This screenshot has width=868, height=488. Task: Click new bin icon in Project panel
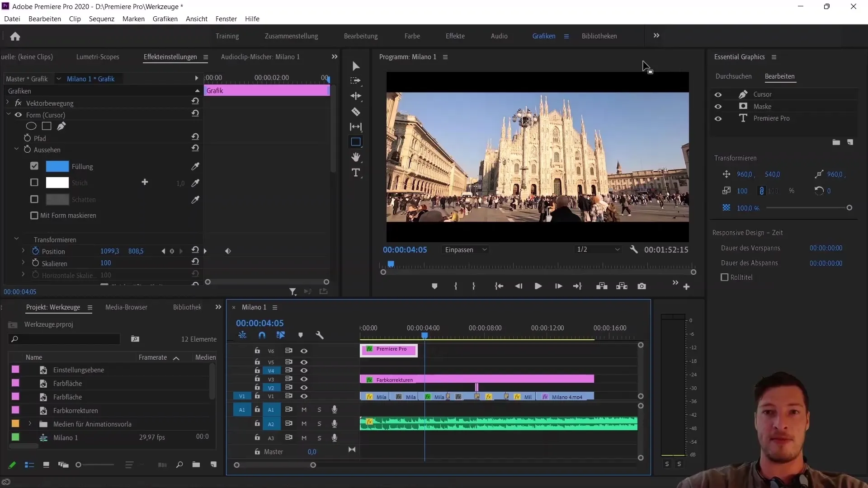pyautogui.click(x=196, y=465)
